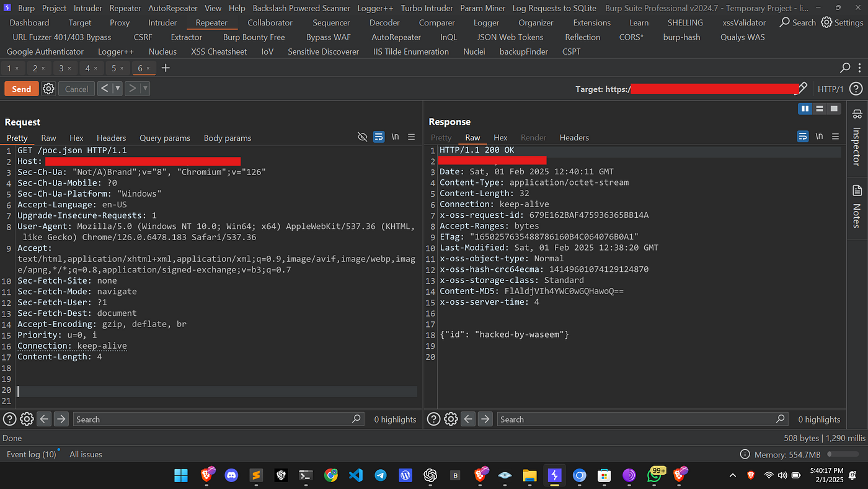Click the GET /poc.json request line

pos(73,150)
